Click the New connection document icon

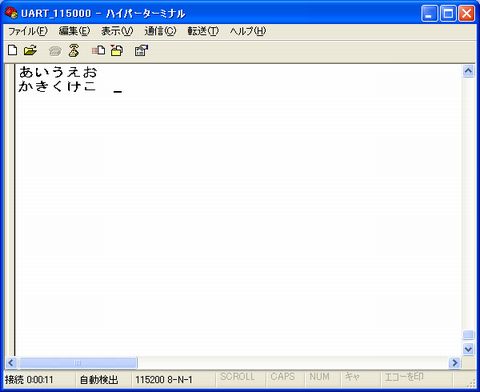pyautogui.click(x=13, y=50)
